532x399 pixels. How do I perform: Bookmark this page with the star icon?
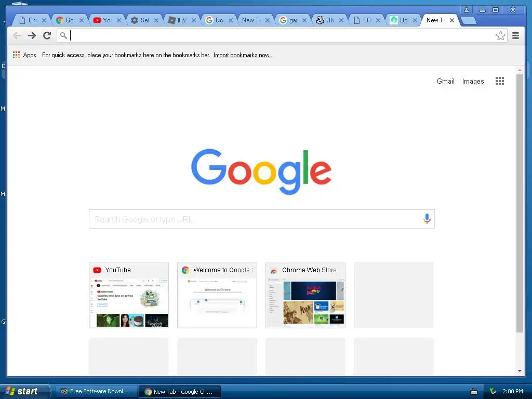pos(500,36)
